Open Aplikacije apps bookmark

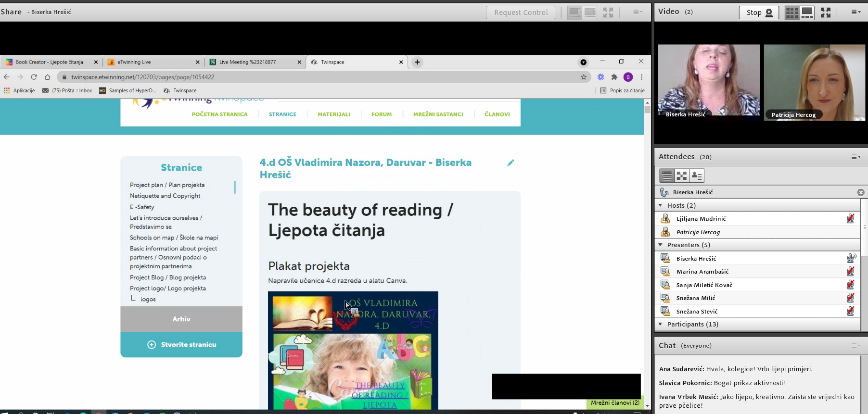(x=19, y=90)
